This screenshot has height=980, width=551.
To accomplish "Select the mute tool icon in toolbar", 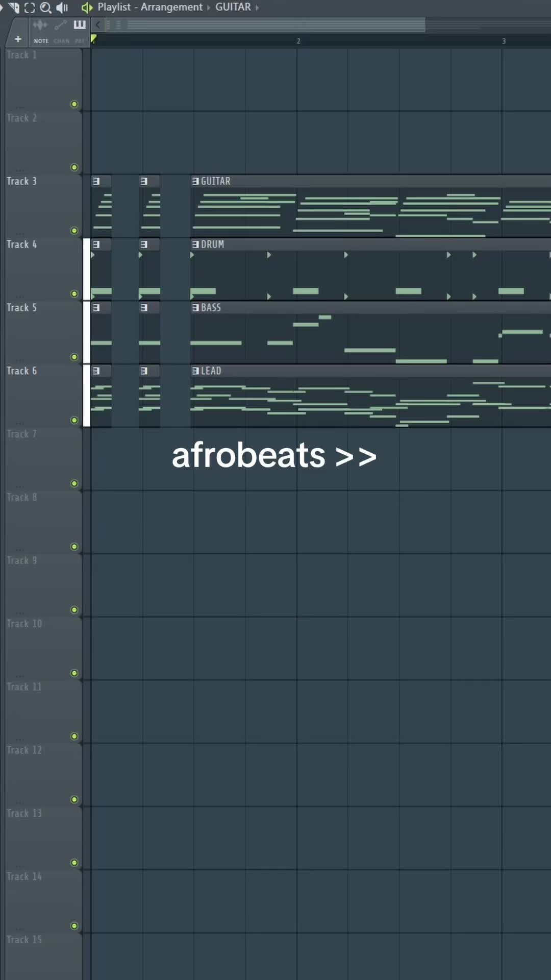I will pos(14,7).
